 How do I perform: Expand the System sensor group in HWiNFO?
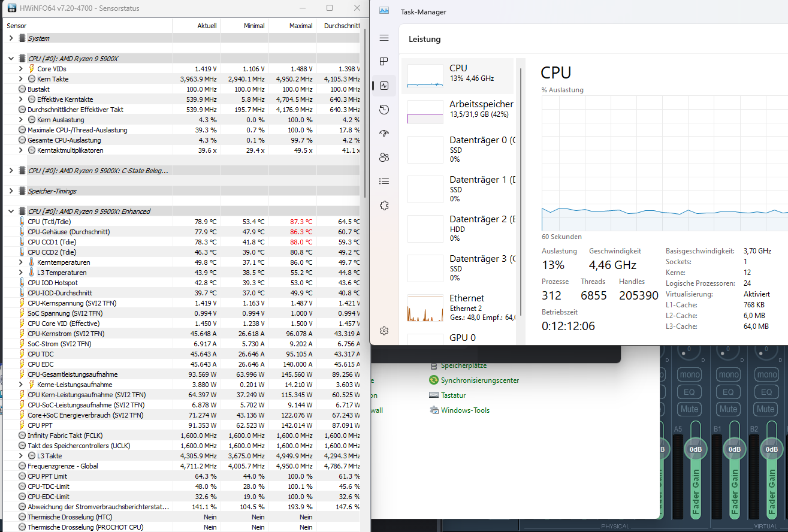[x=11, y=38]
